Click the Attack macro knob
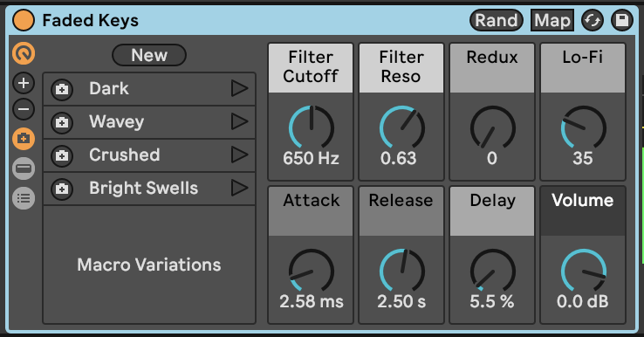The height and width of the screenshot is (337, 644). (312, 271)
